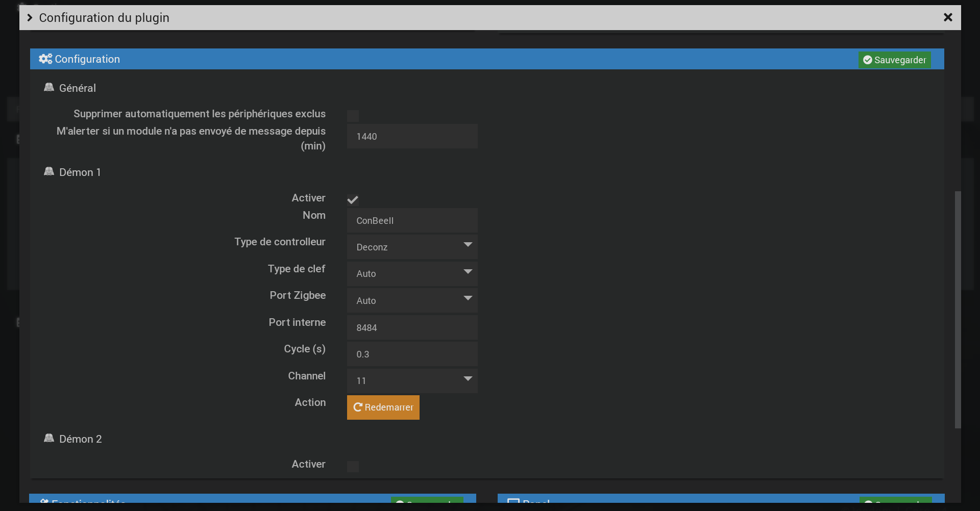Click the Nom label
Image resolution: width=980 pixels, height=511 pixels.
pyautogui.click(x=314, y=215)
